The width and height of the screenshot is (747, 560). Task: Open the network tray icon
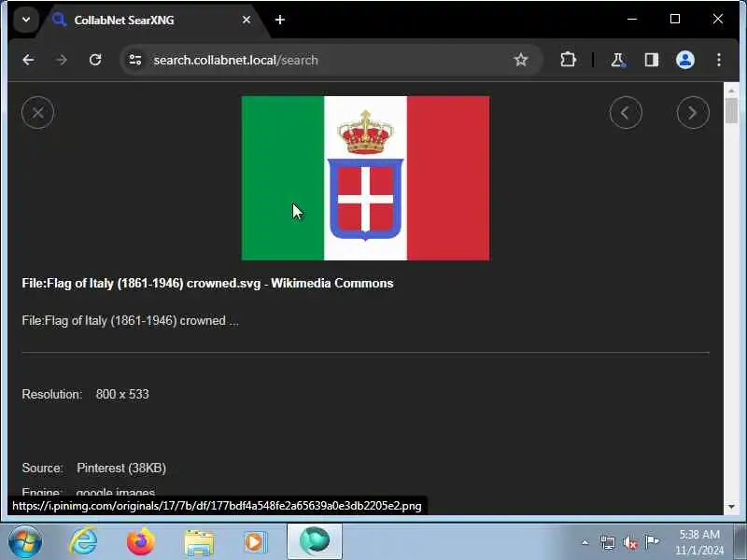point(608,542)
